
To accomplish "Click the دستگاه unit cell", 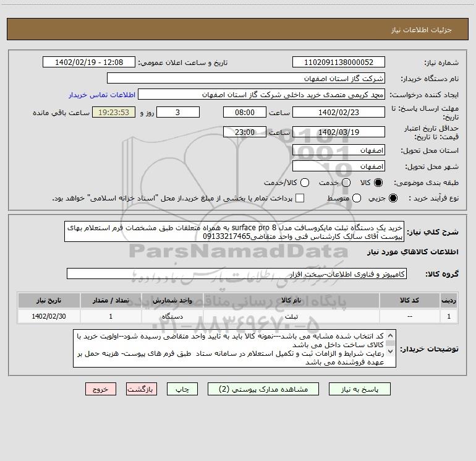I will [x=172, y=316].
